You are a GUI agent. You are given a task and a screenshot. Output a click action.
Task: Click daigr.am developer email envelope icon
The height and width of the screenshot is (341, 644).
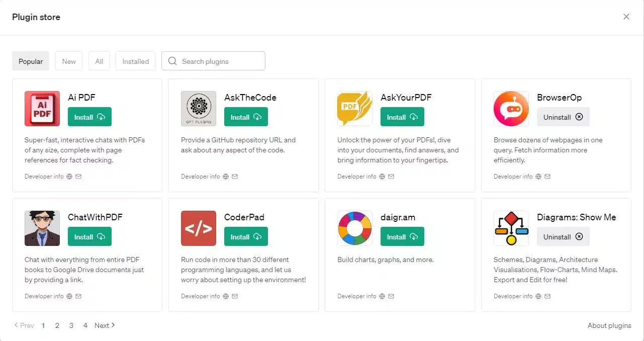pyautogui.click(x=391, y=296)
